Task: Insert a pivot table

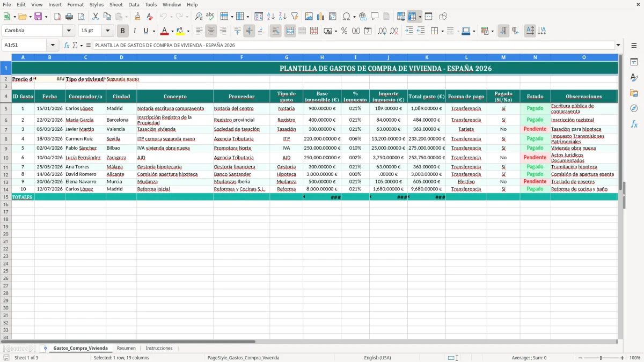Action: [333, 17]
